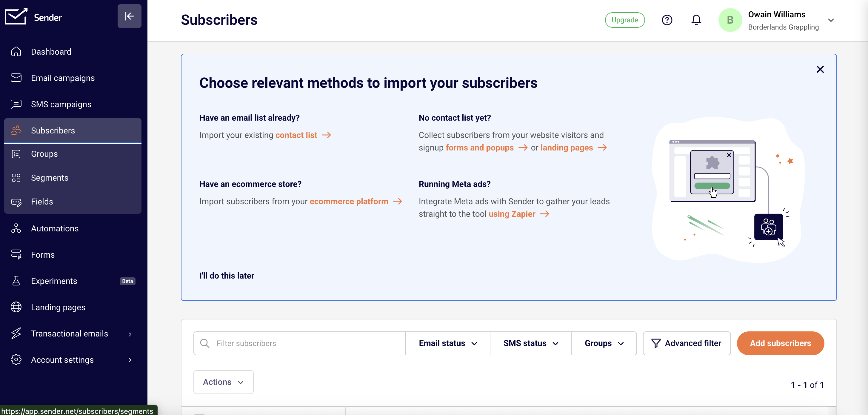This screenshot has height=415, width=868.
Task: Click the Transactional emails lightning icon
Action: point(16,333)
